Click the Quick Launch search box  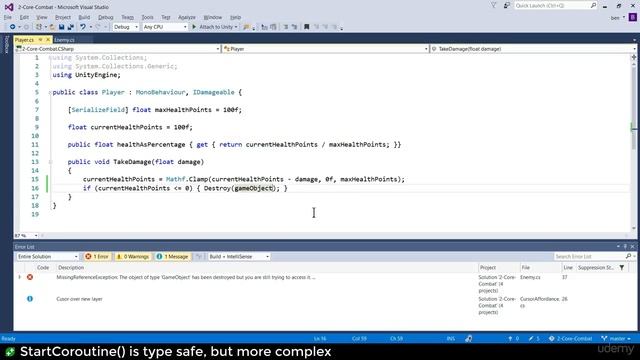[556, 5]
